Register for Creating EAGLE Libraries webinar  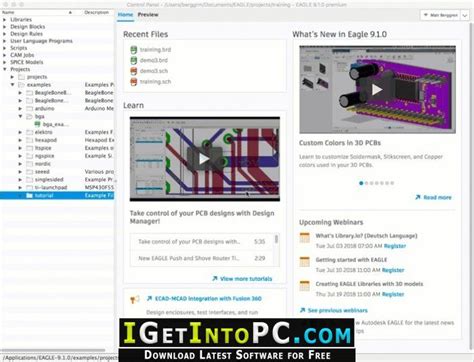click(393, 294)
